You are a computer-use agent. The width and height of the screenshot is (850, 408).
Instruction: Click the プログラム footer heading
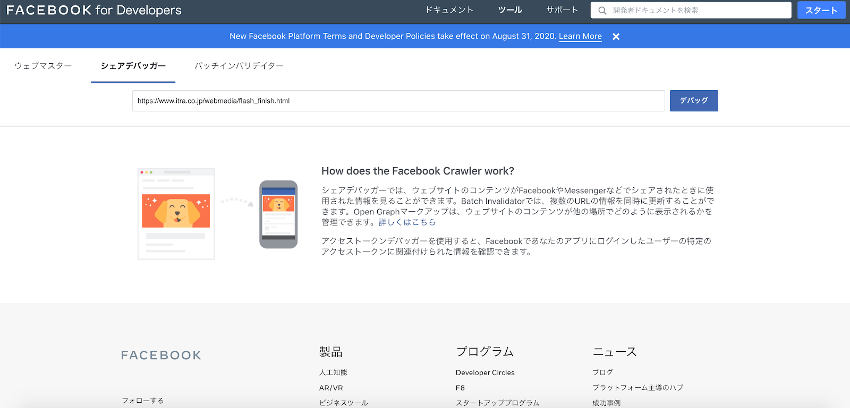485,352
